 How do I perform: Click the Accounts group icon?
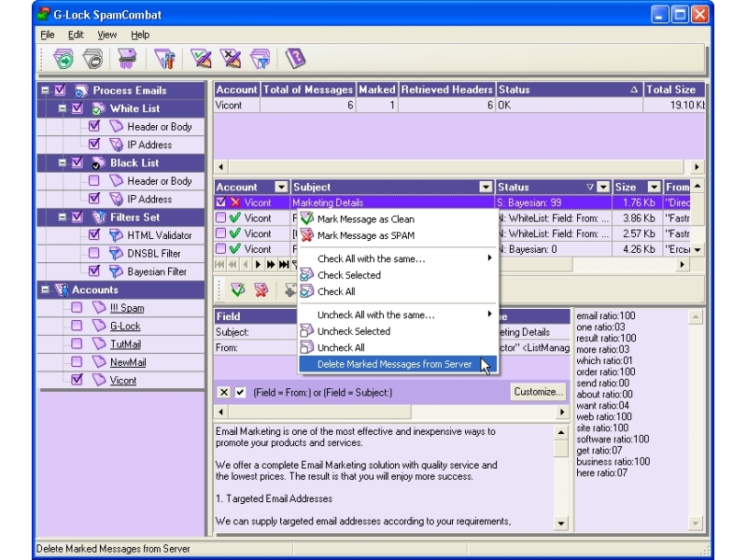pyautogui.click(x=62, y=290)
